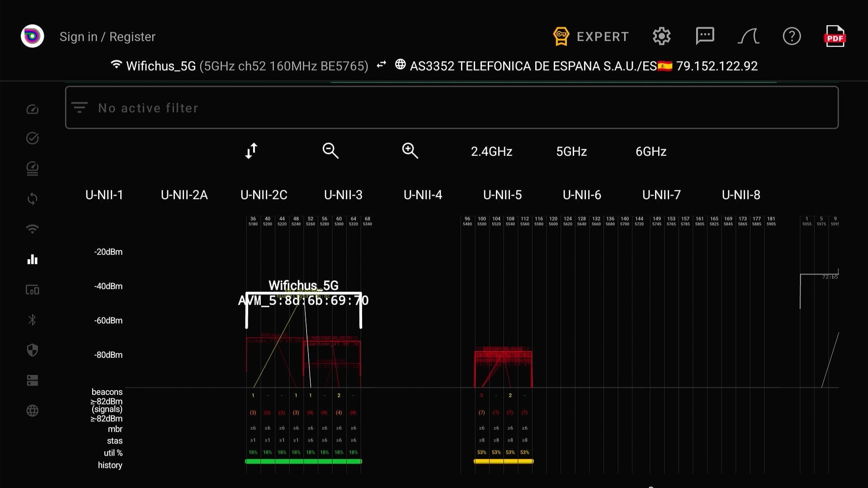
Task: Jump to the U-NII-5 band section
Action: [x=502, y=195]
